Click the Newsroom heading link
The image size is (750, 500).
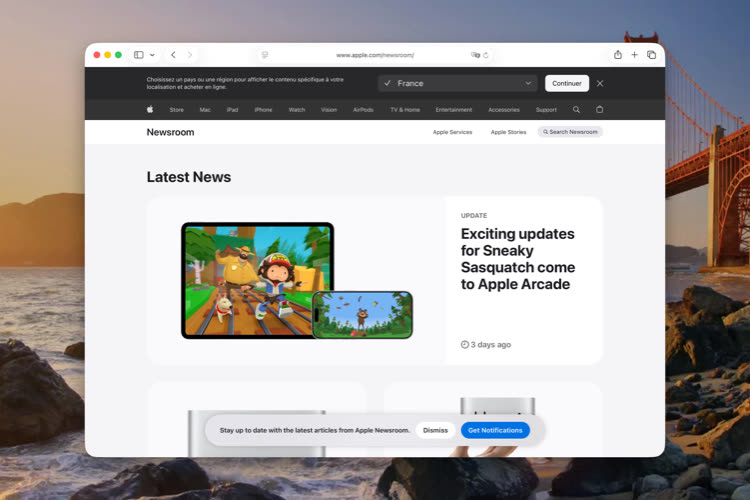[x=170, y=132]
